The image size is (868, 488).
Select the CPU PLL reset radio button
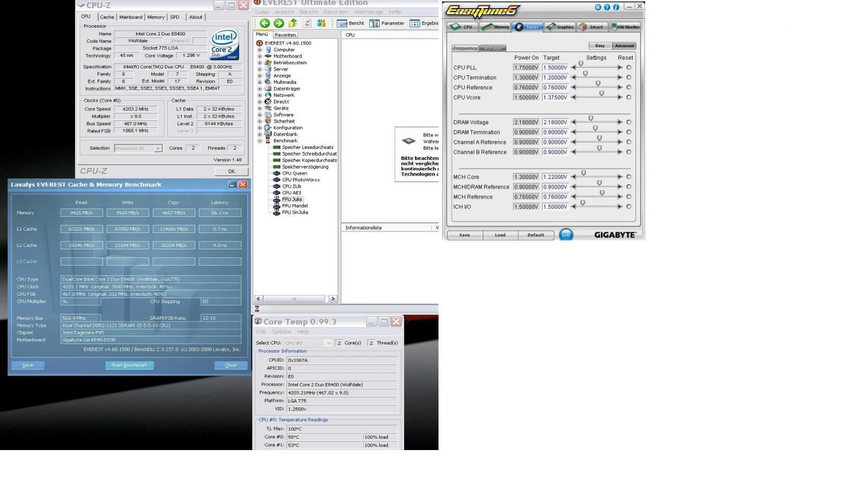coord(629,68)
